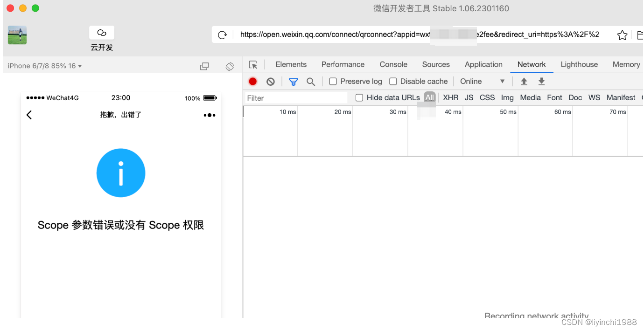Screen dimensions: 644x331
Task: Clear the network log
Action: 271,82
